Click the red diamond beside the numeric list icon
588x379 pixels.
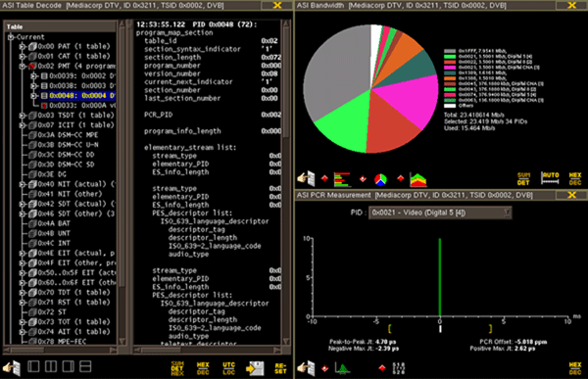[382, 368]
